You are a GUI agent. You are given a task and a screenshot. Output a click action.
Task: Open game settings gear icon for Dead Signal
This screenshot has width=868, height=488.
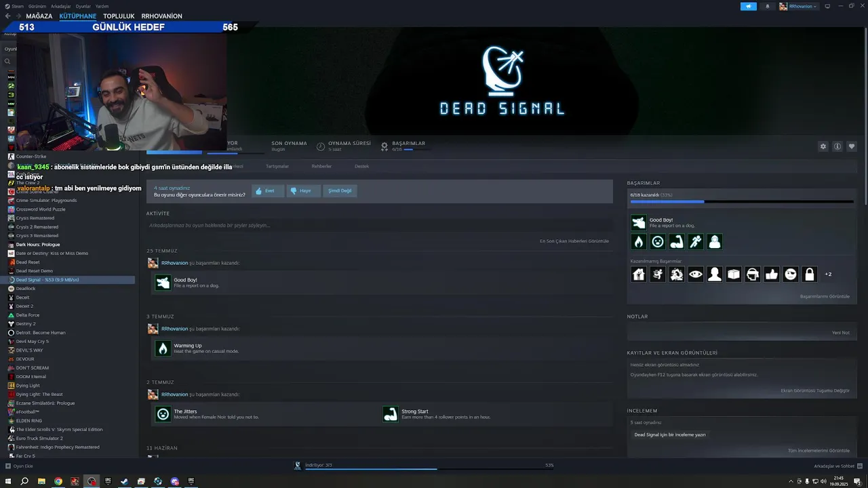point(823,146)
